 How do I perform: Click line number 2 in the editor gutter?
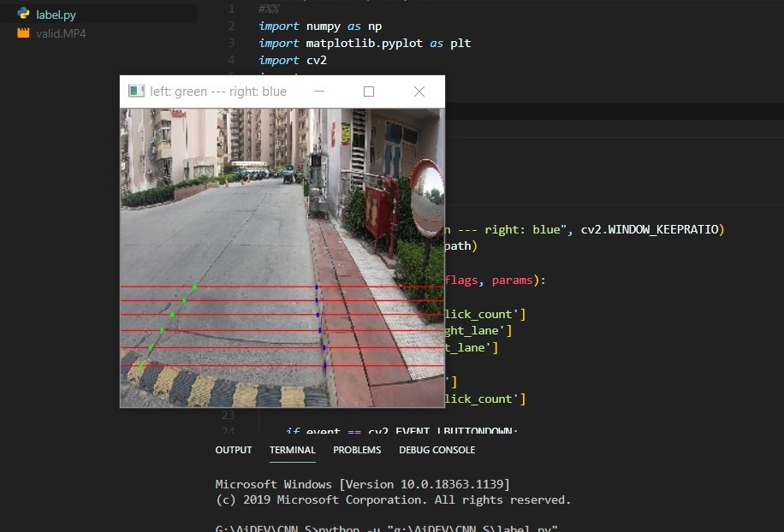(x=231, y=26)
